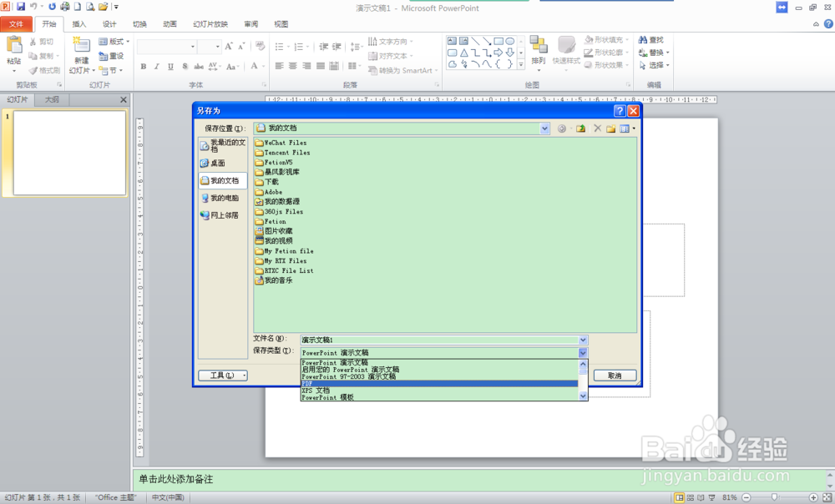Select the WeChat Files folder

pyautogui.click(x=281, y=143)
